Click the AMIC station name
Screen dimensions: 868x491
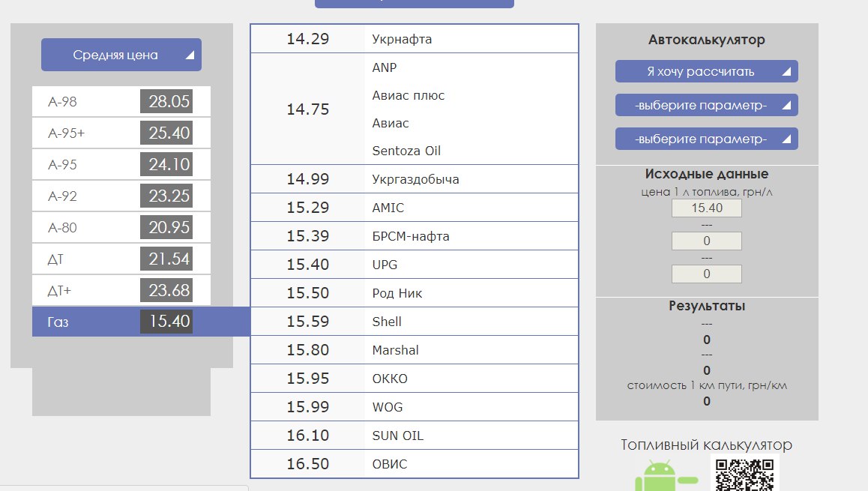point(388,208)
